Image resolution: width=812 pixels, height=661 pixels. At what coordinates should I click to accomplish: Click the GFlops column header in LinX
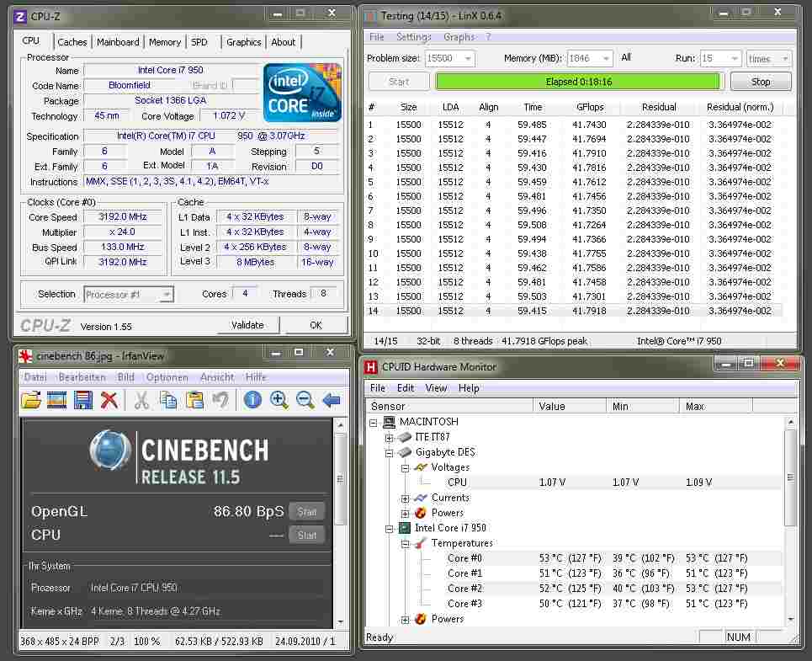coord(590,107)
